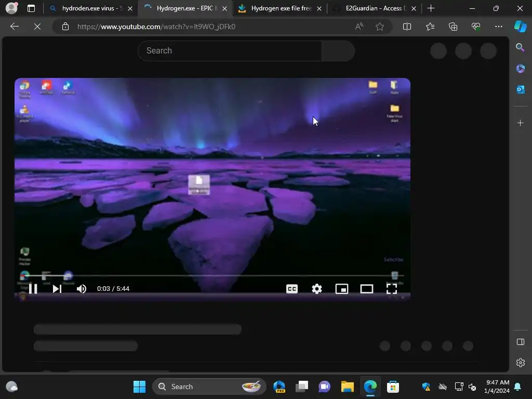Toggle closed captions on the video
The image size is (532, 399).
(x=292, y=289)
